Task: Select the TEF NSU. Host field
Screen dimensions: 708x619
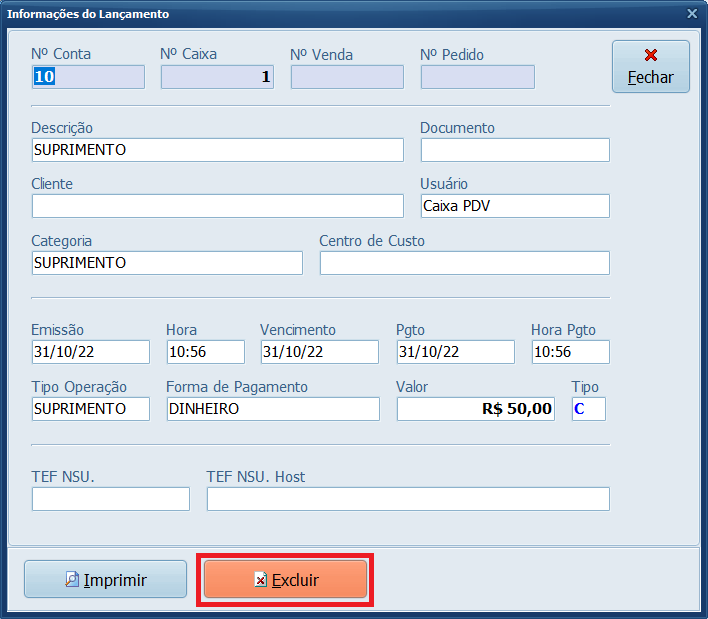Action: tap(407, 499)
